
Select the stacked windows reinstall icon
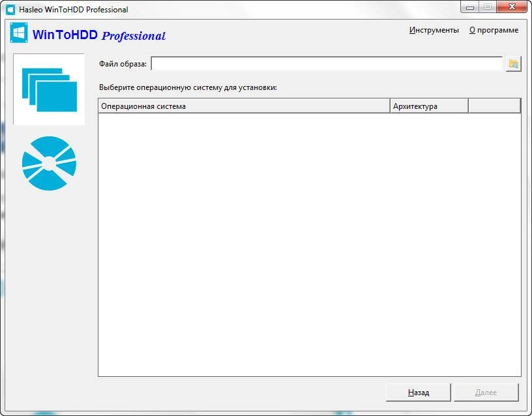[49, 89]
